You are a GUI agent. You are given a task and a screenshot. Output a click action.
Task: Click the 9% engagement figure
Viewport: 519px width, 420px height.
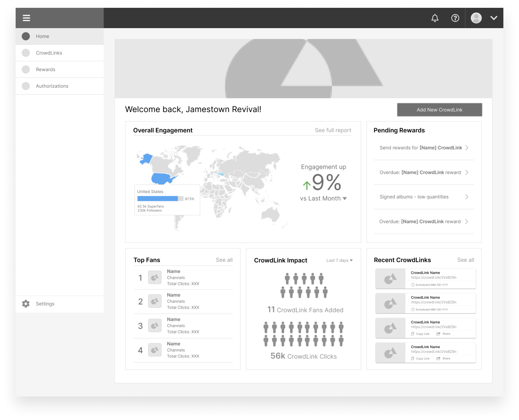[x=327, y=182]
